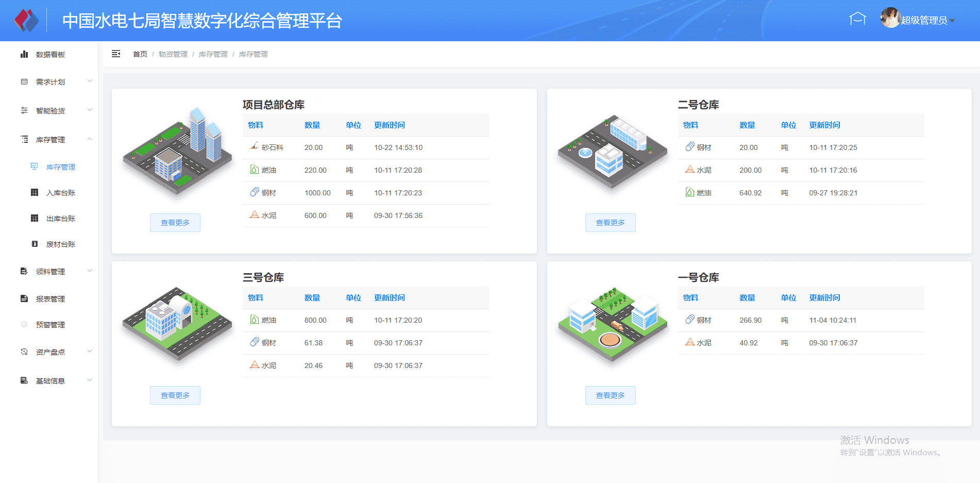Click 查看更多 under 二号仓库
The height and width of the screenshot is (483, 980).
pos(610,223)
